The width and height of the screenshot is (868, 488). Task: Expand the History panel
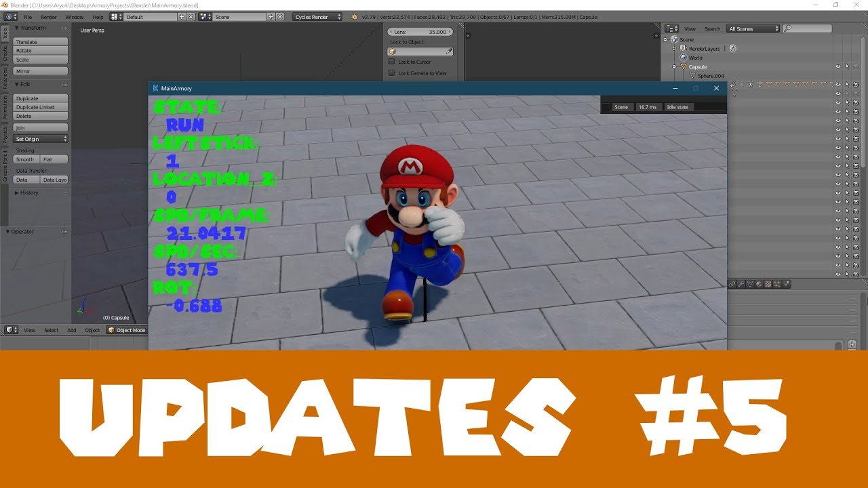coord(17,192)
